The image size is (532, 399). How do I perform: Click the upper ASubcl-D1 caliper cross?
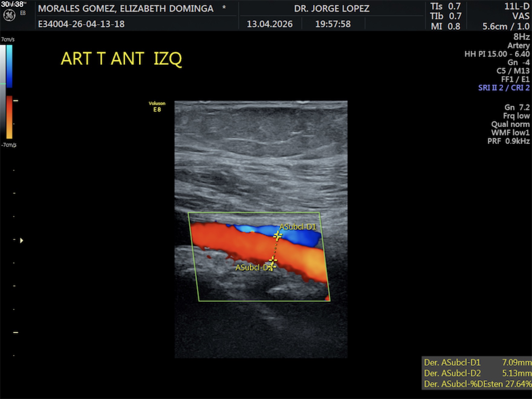point(277,235)
